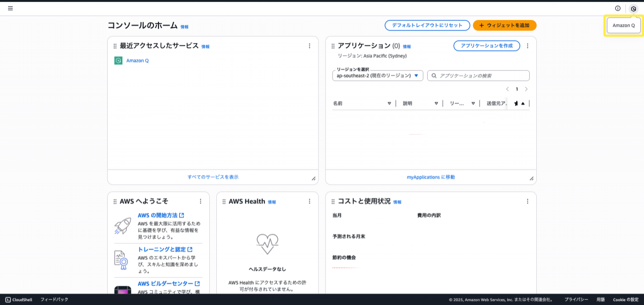Image resolution: width=644 pixels, height=305 pixels.
Task: Sort the 説明 column in applications table
Action: pos(436,103)
